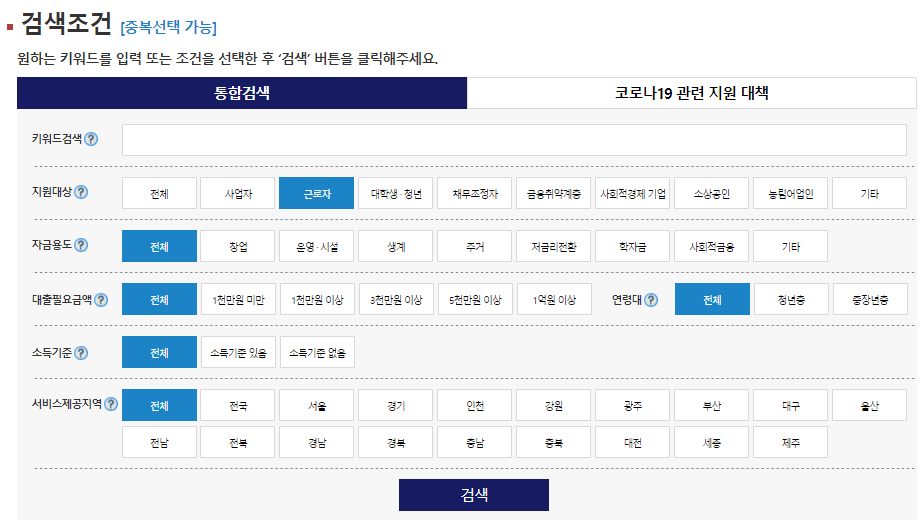This screenshot has height=520, width=924.
Task: Pick 운영·시설 fund purpose
Action: coord(317,246)
